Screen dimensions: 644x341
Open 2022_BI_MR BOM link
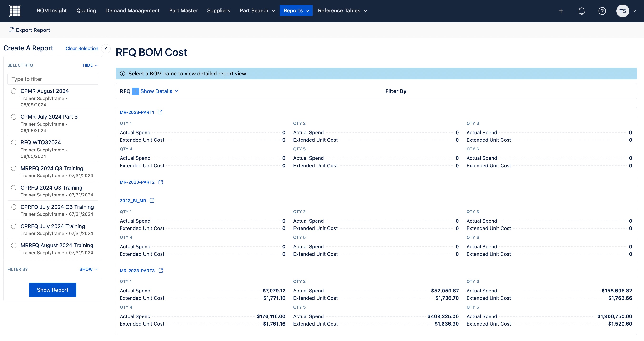(133, 201)
